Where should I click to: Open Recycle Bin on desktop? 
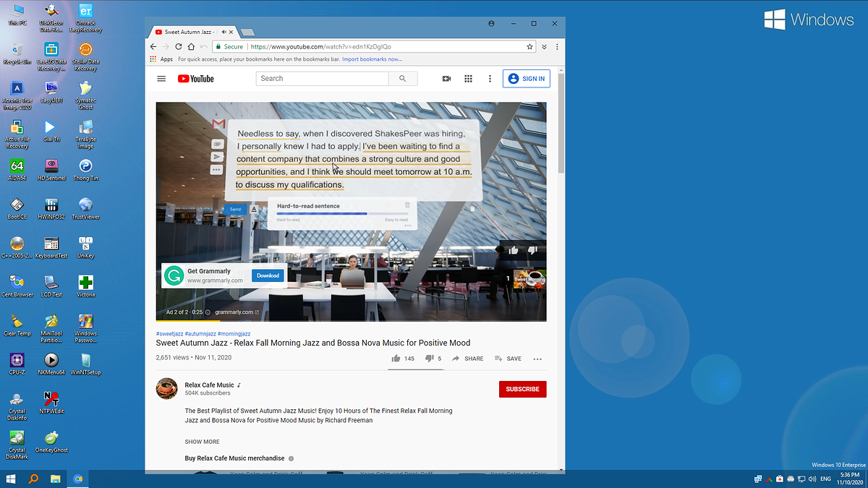17,53
